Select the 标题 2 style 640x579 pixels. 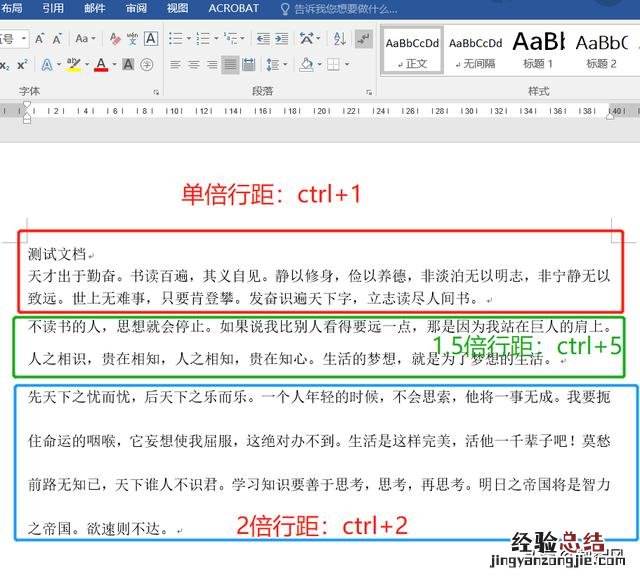[x=602, y=51]
